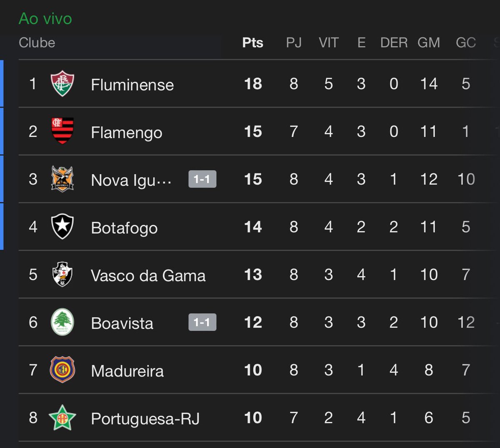This screenshot has width=500, height=448.
Task: Click the Clube column header
Action: (37, 43)
